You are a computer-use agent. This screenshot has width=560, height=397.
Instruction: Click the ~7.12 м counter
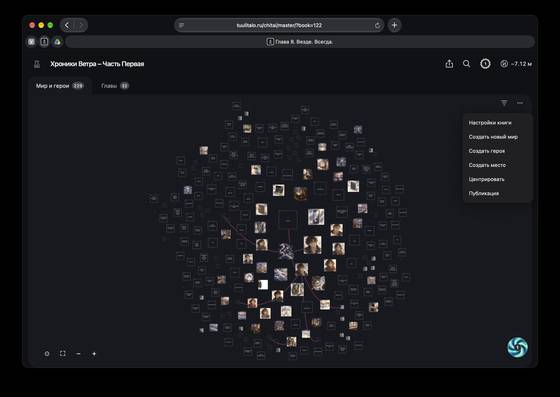coord(516,64)
